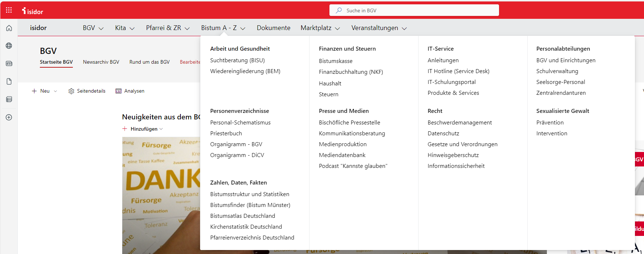Open the Dokumente menu item
The height and width of the screenshot is (254, 644).
point(273,28)
